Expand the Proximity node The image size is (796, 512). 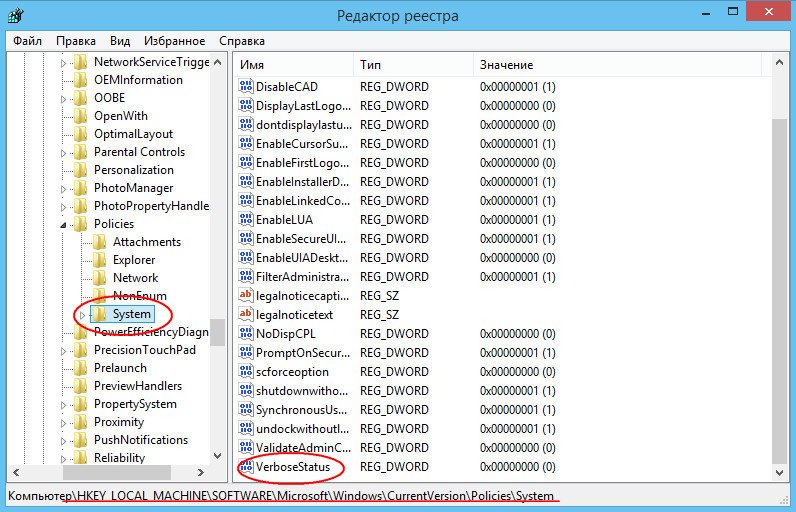tap(63, 423)
